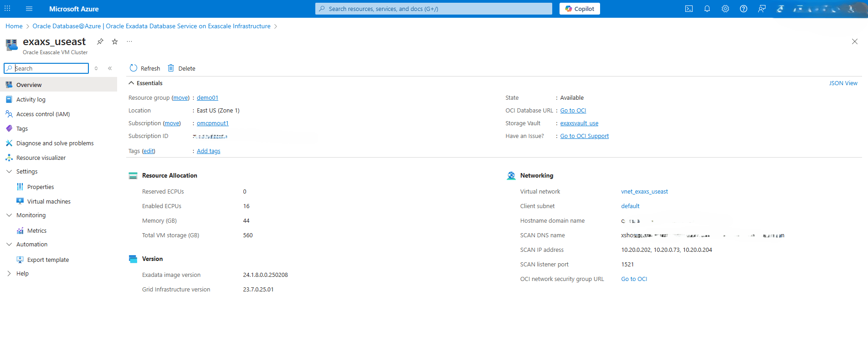
Task: Open the apps grid launcher icon
Action: [7, 9]
